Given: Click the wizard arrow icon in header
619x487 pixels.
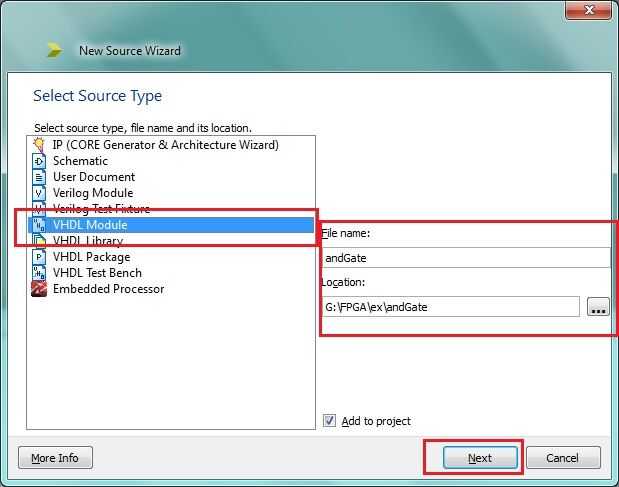Looking at the screenshot, I should click(x=55, y=50).
